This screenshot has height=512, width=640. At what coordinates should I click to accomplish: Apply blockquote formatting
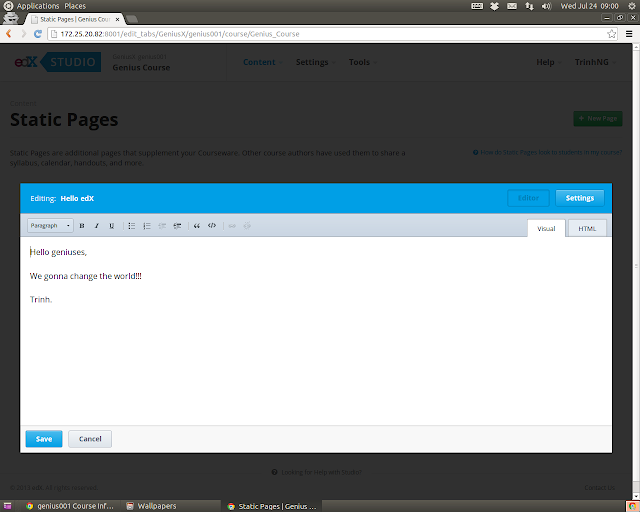197,226
